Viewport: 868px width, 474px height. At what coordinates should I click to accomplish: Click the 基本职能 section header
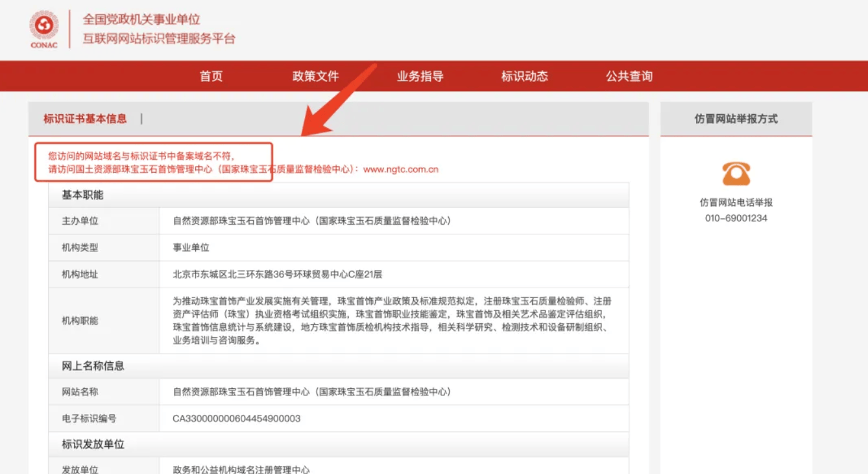82,195
